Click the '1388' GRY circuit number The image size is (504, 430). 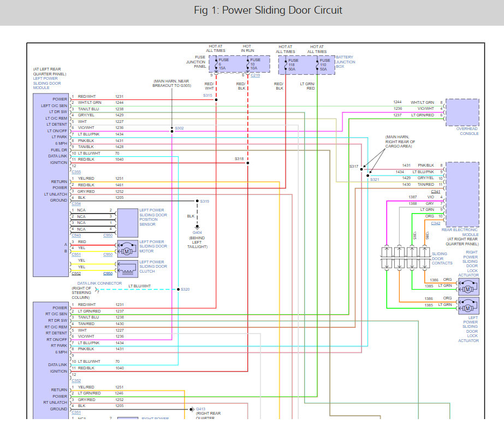point(413,204)
